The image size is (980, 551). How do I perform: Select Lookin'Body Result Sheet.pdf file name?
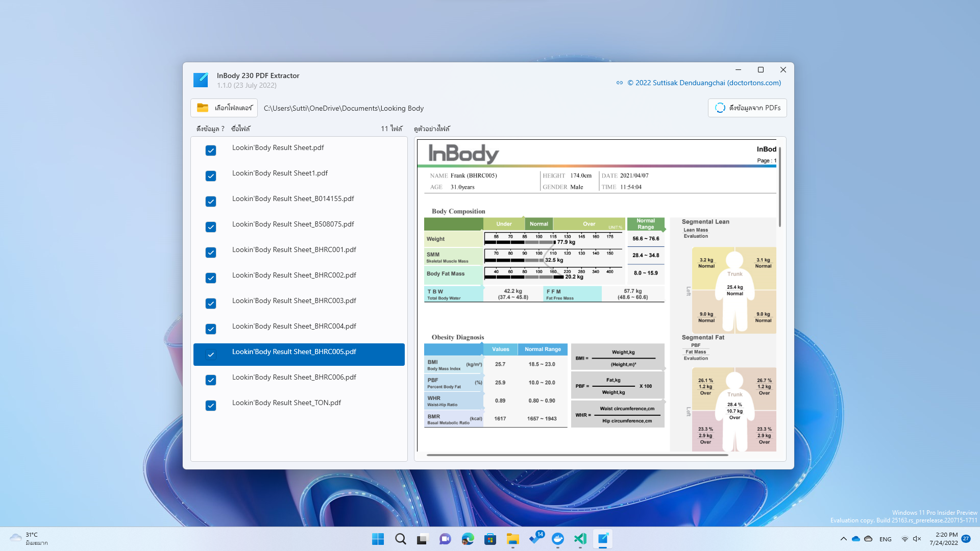tap(278, 147)
